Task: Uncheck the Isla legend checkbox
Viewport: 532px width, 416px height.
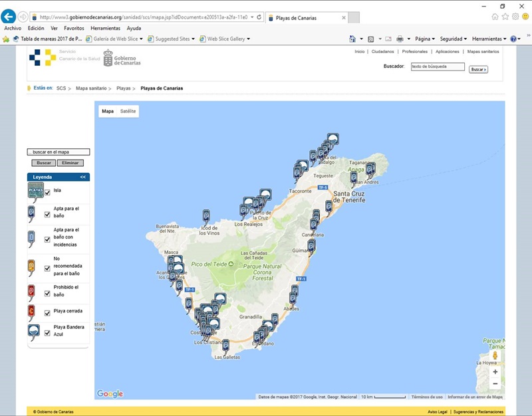Action: [x=47, y=193]
